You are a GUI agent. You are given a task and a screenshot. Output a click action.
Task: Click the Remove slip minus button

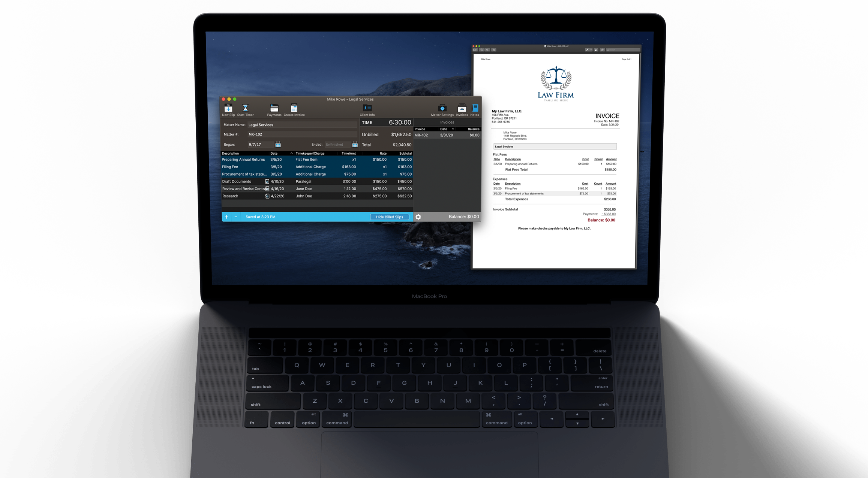click(x=235, y=216)
